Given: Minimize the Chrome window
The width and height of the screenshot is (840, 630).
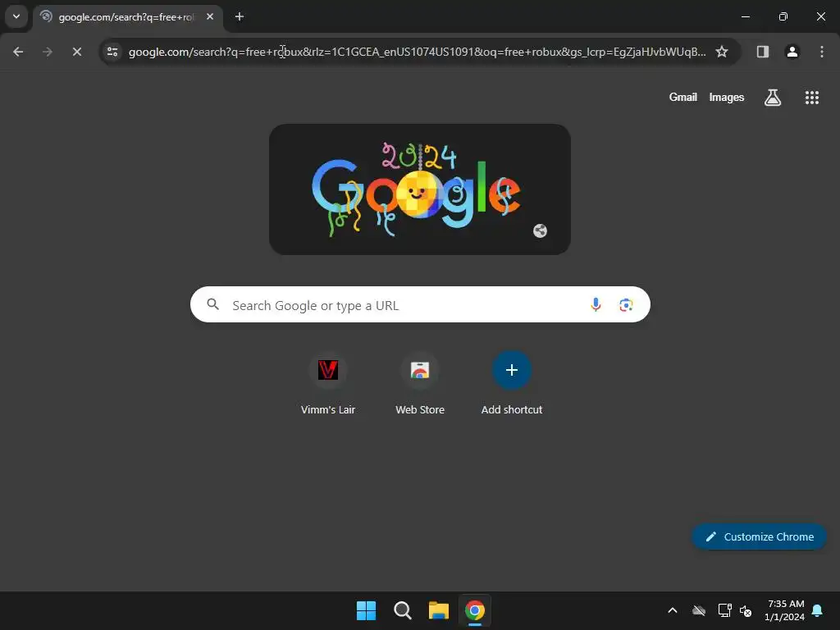Looking at the screenshot, I should tap(746, 16).
